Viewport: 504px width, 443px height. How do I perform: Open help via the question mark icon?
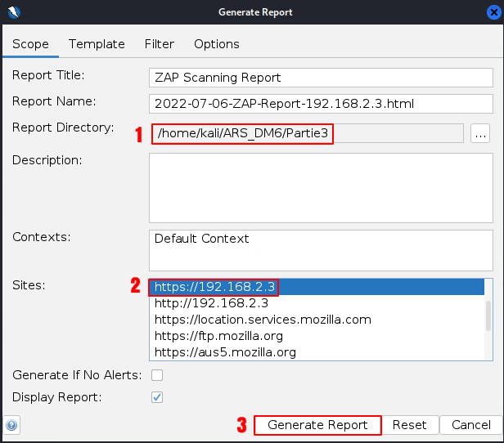click(x=11, y=425)
